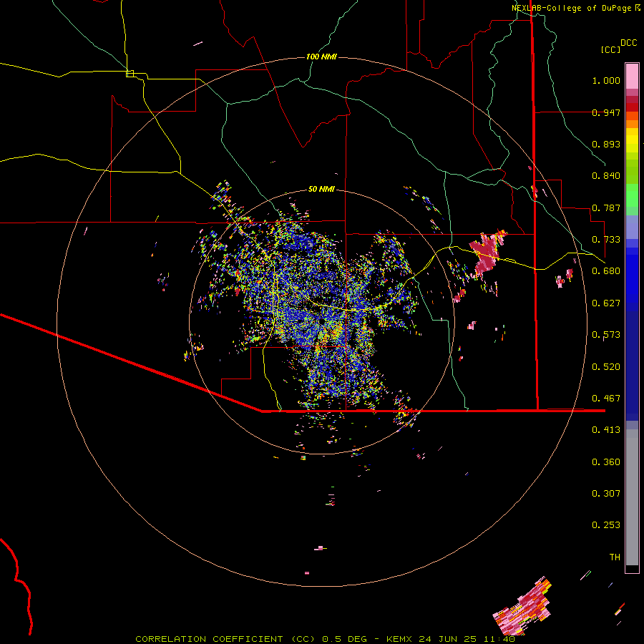Image resolution: width=644 pixels, height=644 pixels.
Task: Click the 100 NMI range ring label
Action: [321, 57]
